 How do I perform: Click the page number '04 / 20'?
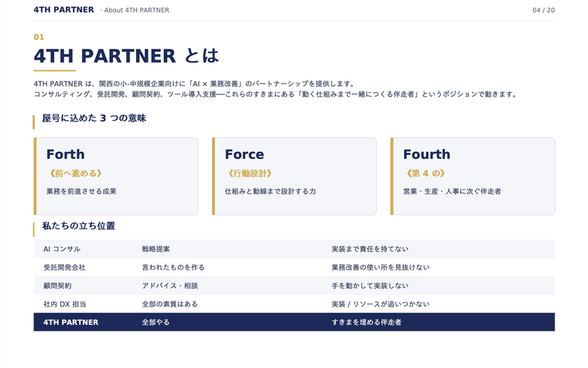pyautogui.click(x=543, y=10)
